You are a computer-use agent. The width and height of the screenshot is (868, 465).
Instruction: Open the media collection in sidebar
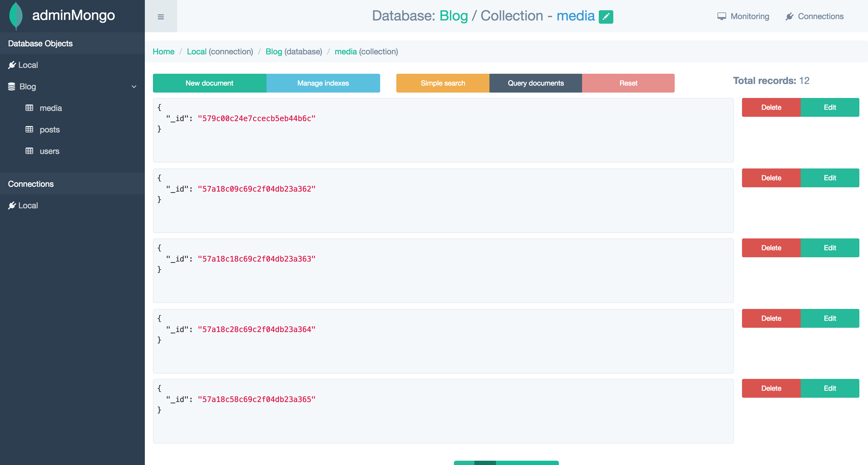tap(51, 108)
